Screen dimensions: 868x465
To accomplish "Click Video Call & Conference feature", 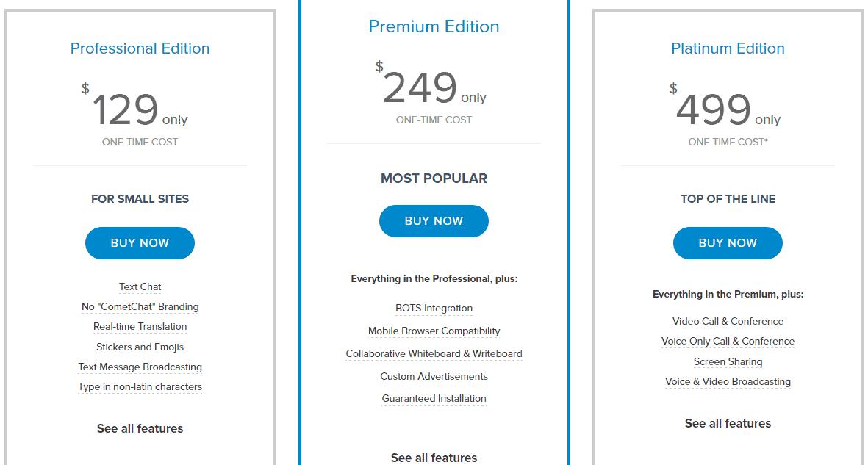I will click(x=728, y=322).
